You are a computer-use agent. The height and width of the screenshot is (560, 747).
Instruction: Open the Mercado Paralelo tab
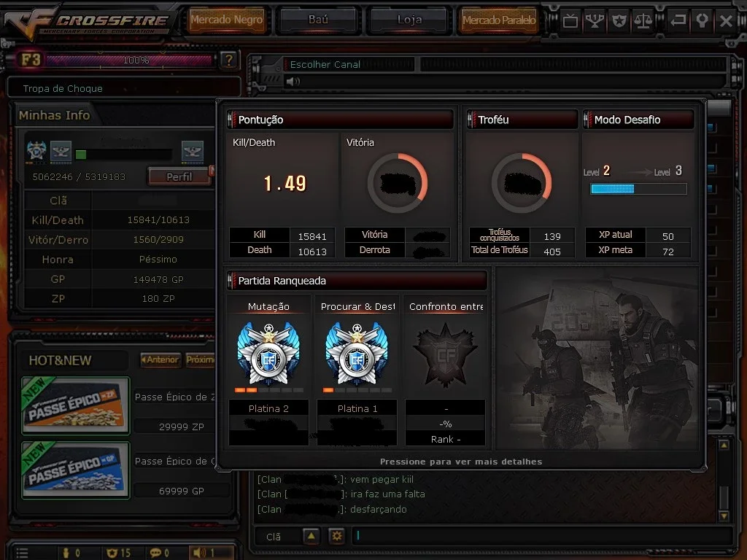(x=499, y=20)
